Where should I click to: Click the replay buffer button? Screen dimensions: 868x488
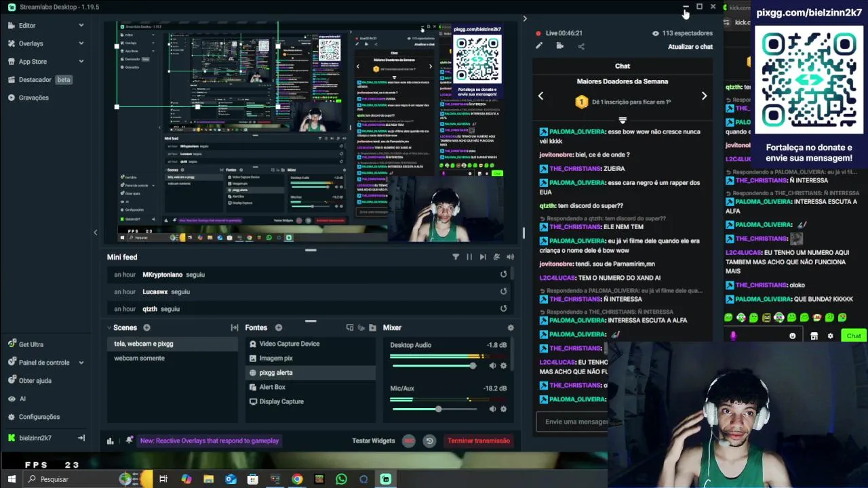[429, 441]
